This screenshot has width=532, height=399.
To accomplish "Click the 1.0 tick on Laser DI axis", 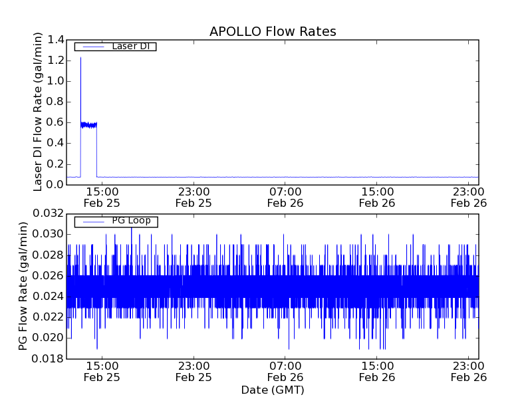I will [55, 81].
